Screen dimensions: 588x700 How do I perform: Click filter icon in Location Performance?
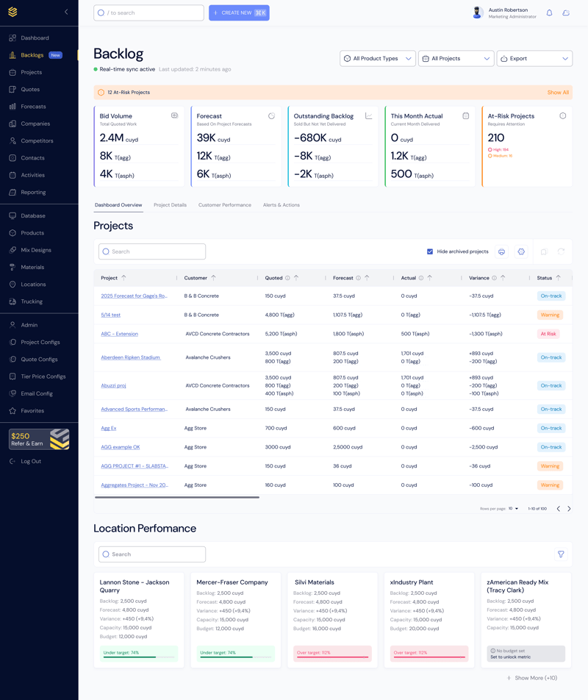[561, 554]
